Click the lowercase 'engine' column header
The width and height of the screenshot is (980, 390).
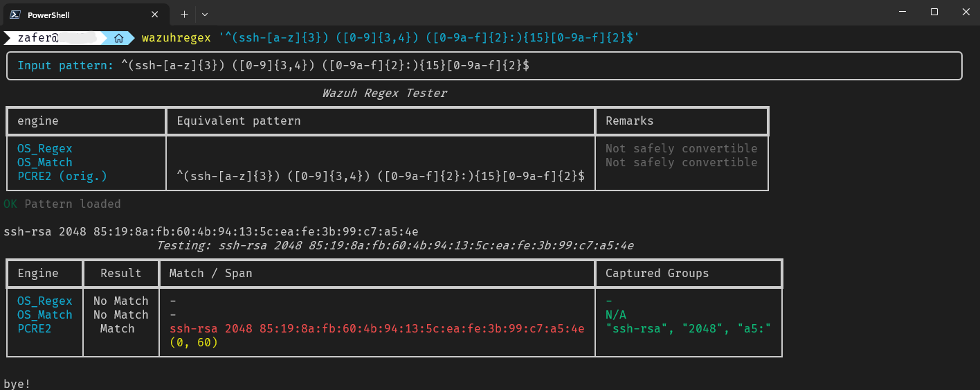[x=38, y=121]
